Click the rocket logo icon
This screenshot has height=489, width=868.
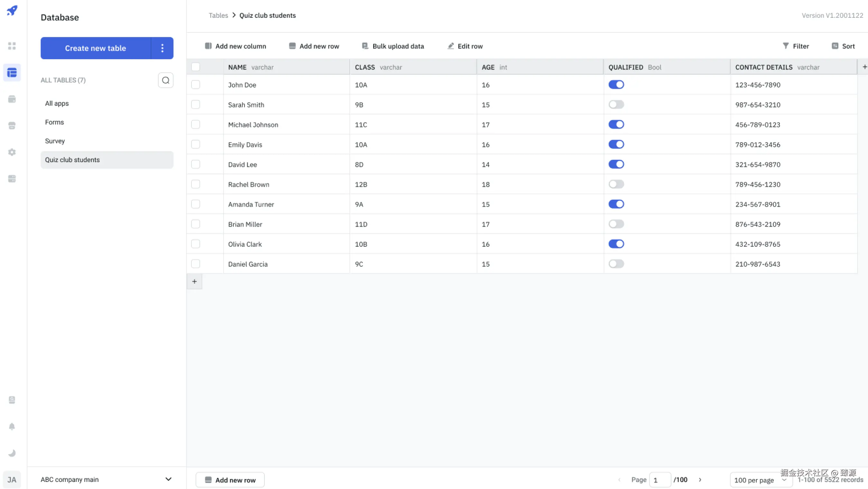point(12,10)
